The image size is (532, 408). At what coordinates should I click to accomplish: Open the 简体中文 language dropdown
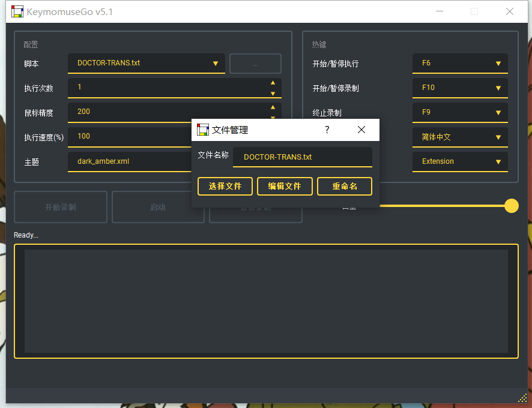click(x=460, y=137)
